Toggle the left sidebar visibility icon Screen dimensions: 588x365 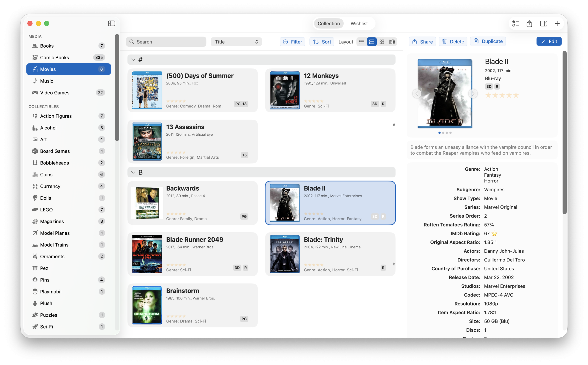point(111,23)
